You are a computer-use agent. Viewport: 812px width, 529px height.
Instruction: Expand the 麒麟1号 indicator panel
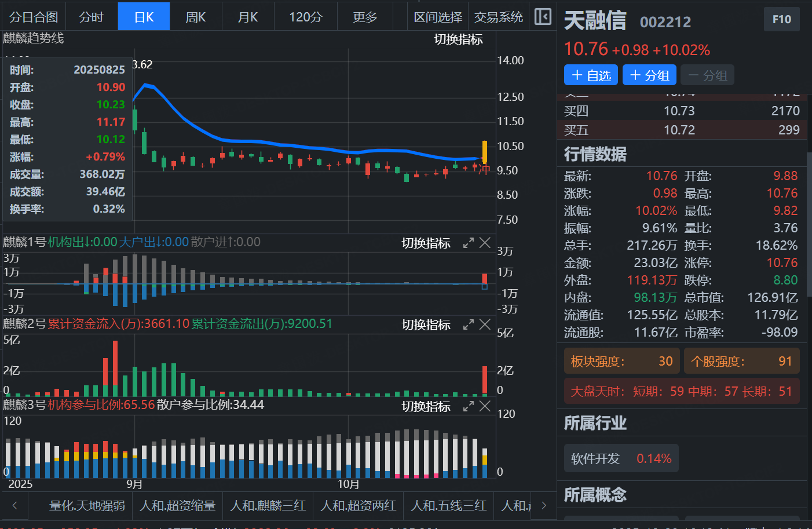point(469,243)
